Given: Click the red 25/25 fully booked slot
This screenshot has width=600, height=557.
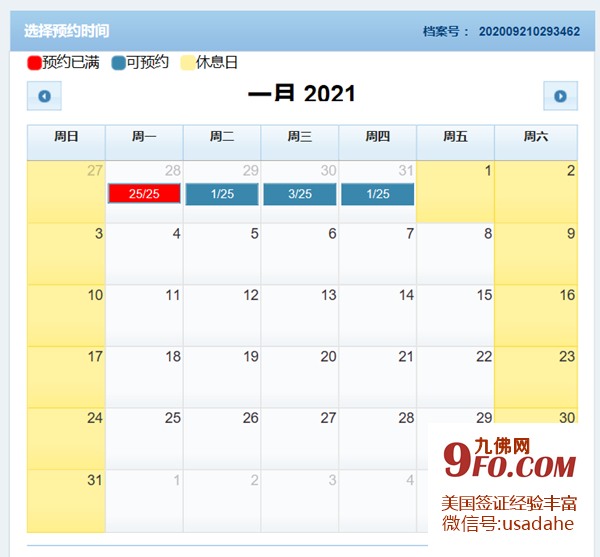Looking at the screenshot, I should point(144,194).
